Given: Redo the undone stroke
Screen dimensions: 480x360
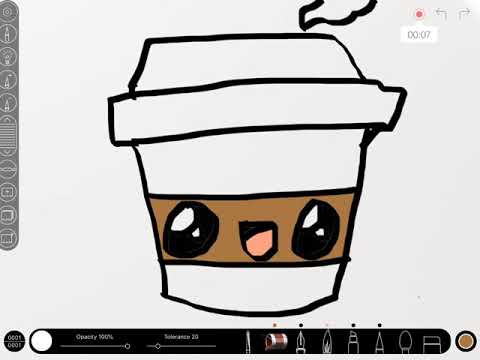Looking at the screenshot, I should coord(465,14).
